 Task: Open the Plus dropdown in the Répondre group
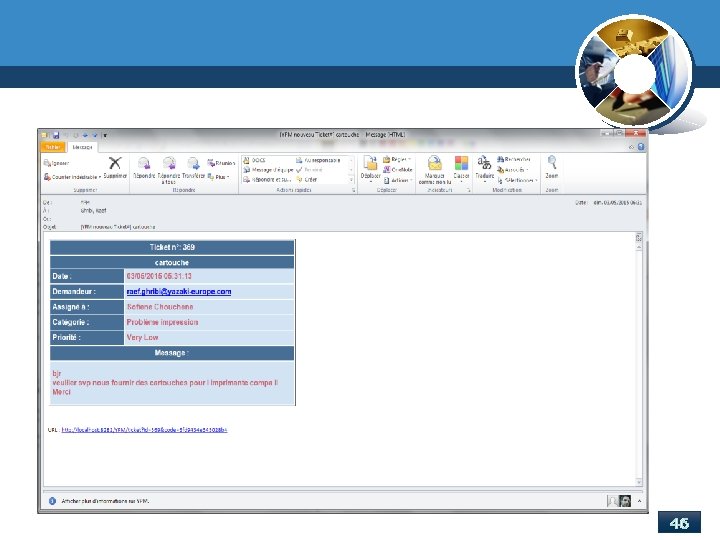pos(219,177)
